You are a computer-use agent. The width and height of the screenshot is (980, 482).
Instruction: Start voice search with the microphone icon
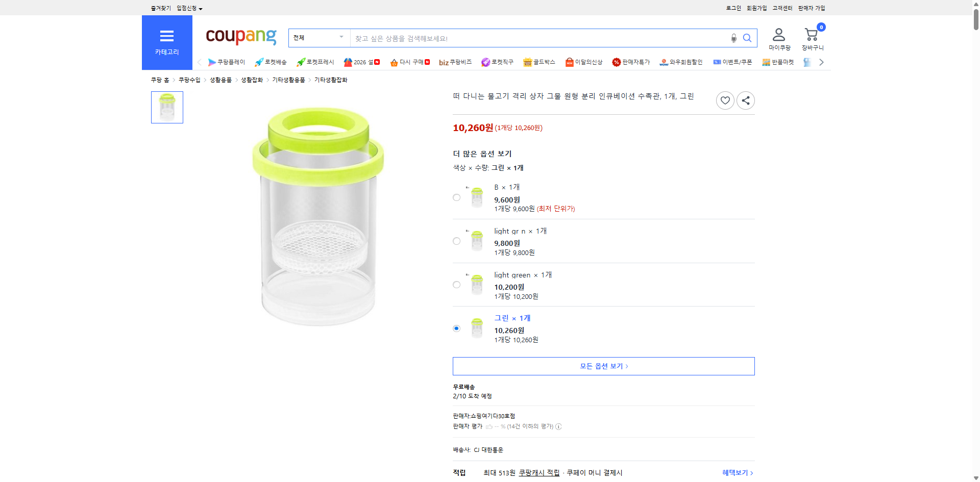[733, 38]
